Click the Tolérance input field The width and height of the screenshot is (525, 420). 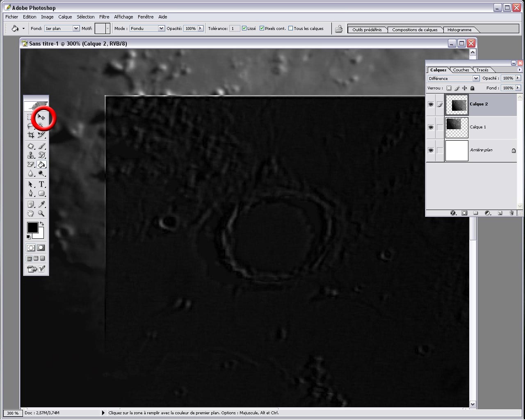click(234, 28)
